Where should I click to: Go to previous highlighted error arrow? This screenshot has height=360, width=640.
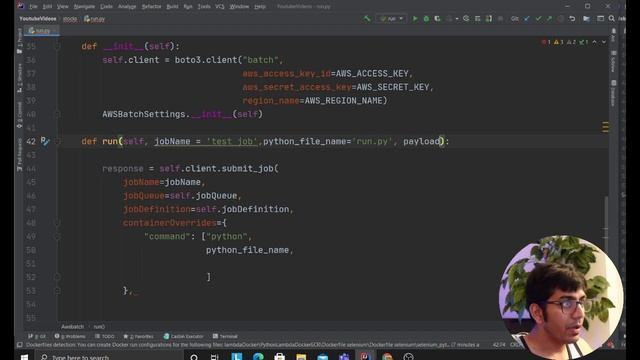pos(595,42)
